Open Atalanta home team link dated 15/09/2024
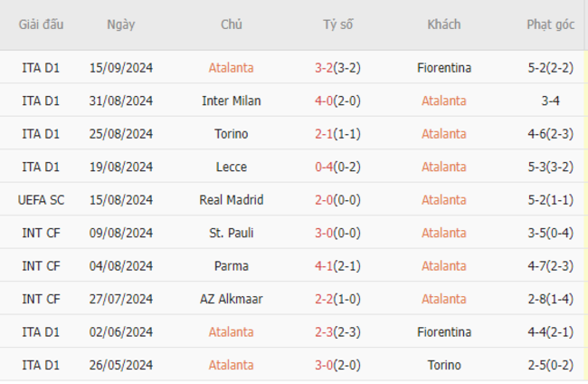This screenshot has width=588, height=384. point(231,68)
